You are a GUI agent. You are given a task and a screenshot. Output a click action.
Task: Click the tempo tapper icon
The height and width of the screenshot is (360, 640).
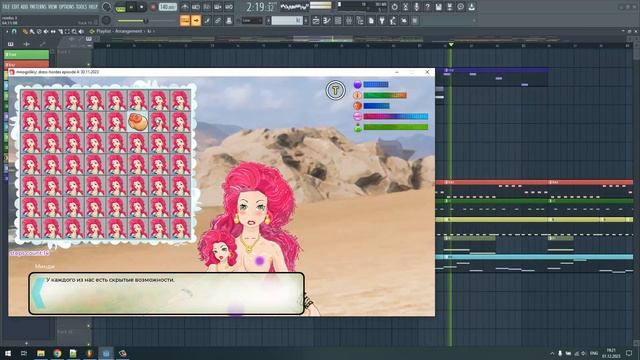[393, 20]
